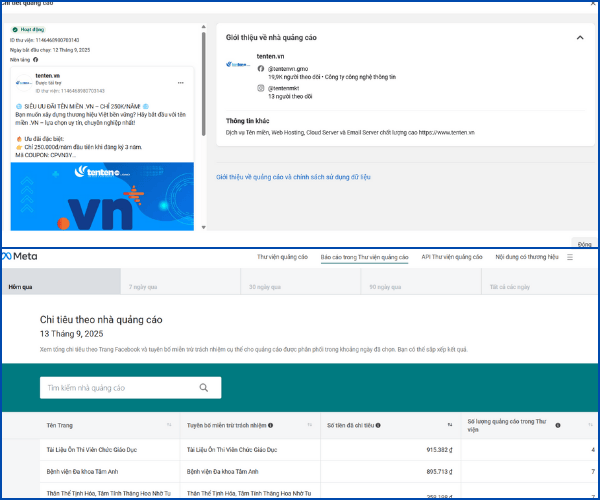Select the 7 ngày qua tab

[x=181, y=281]
